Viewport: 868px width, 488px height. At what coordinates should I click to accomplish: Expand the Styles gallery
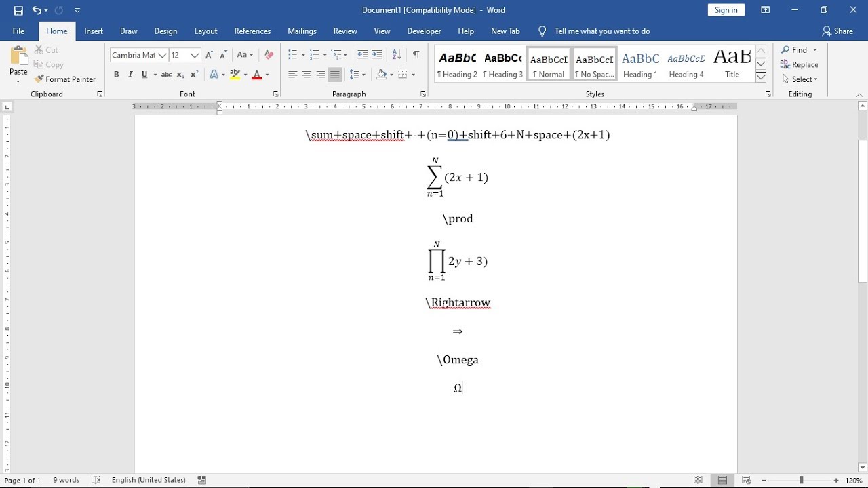(761, 77)
